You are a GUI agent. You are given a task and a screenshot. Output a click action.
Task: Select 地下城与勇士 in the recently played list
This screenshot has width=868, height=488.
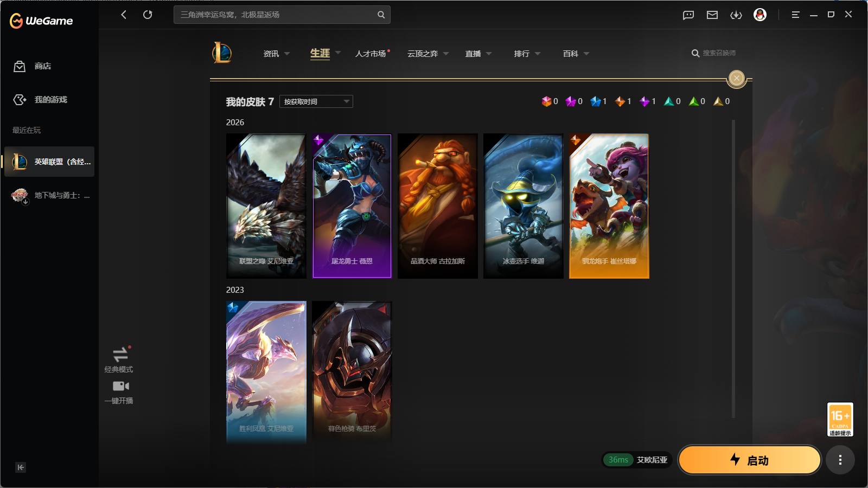pos(49,195)
